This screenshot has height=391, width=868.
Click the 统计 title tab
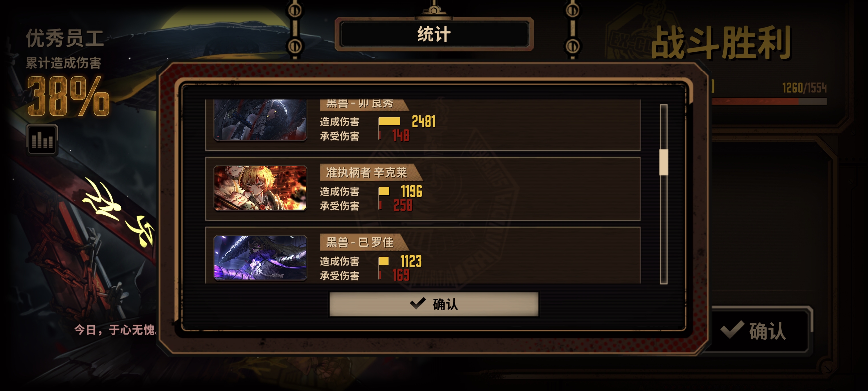tap(434, 34)
